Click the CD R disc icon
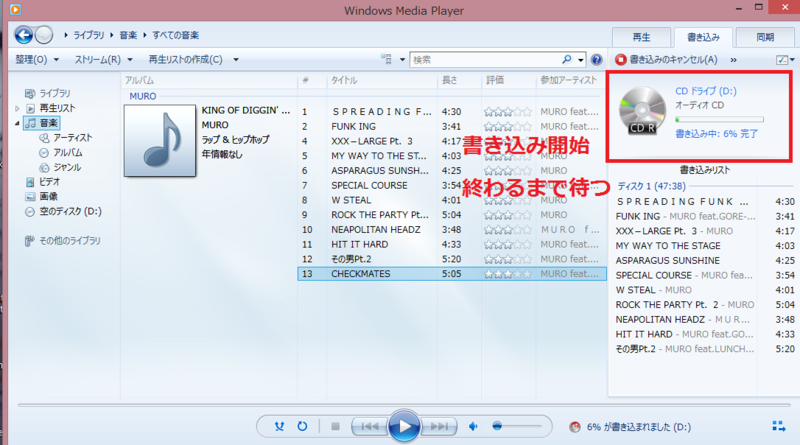800x445 pixels. [x=642, y=111]
